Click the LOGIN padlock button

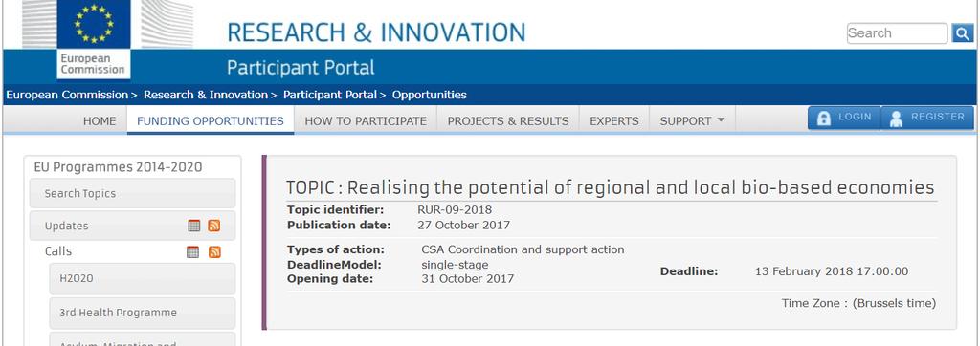(x=844, y=118)
